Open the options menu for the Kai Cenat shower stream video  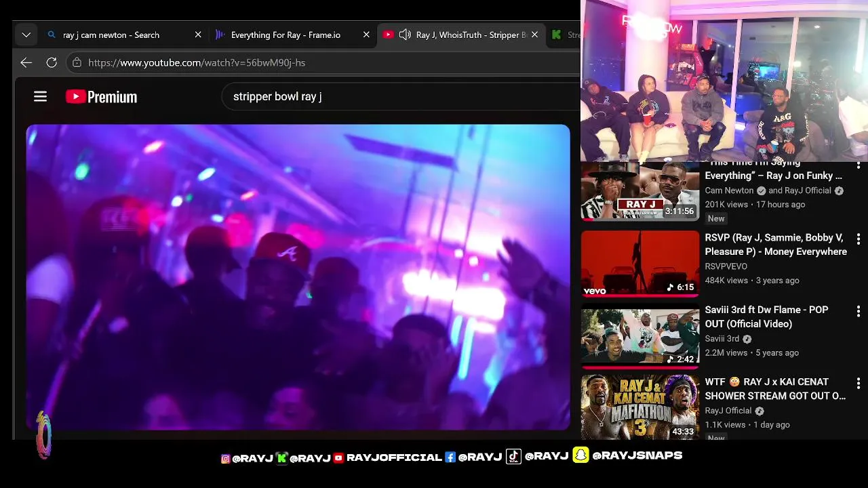(x=859, y=384)
